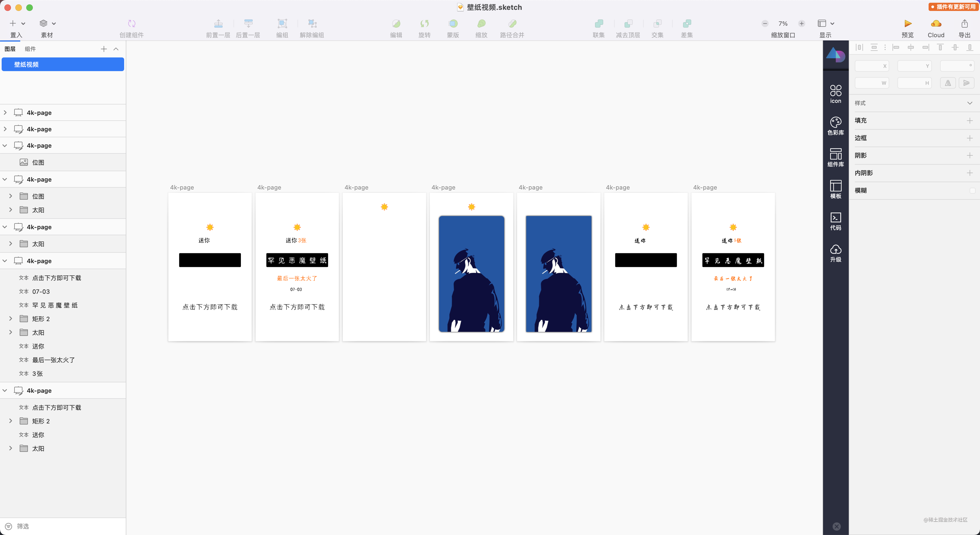The height and width of the screenshot is (535, 980).
Task: Add a 边框 border
Action: (970, 138)
